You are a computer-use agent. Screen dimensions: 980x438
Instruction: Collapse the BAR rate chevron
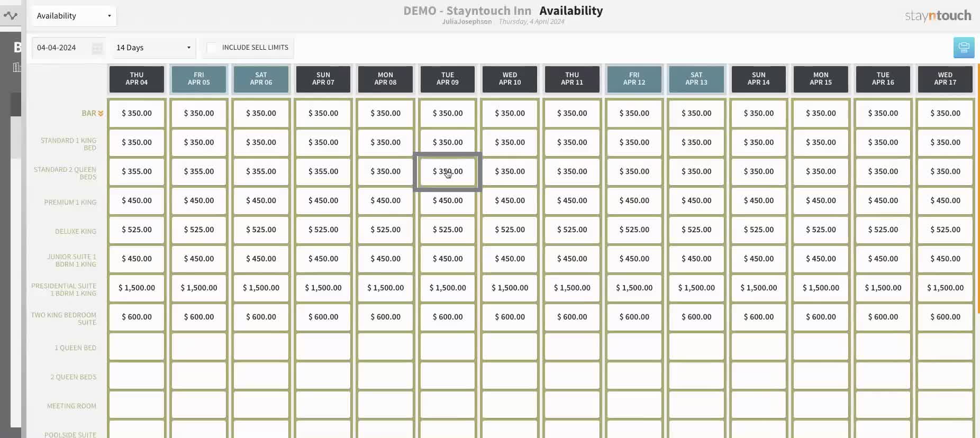pos(101,114)
